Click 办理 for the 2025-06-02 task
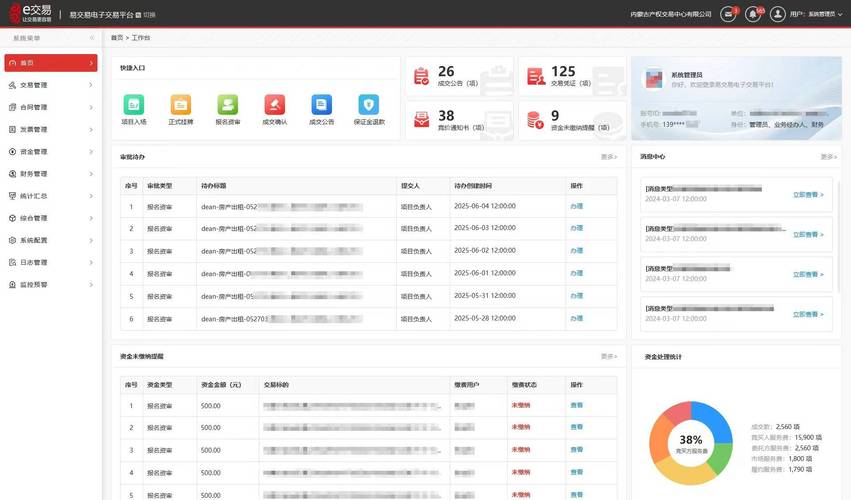851x500 pixels. click(x=576, y=251)
